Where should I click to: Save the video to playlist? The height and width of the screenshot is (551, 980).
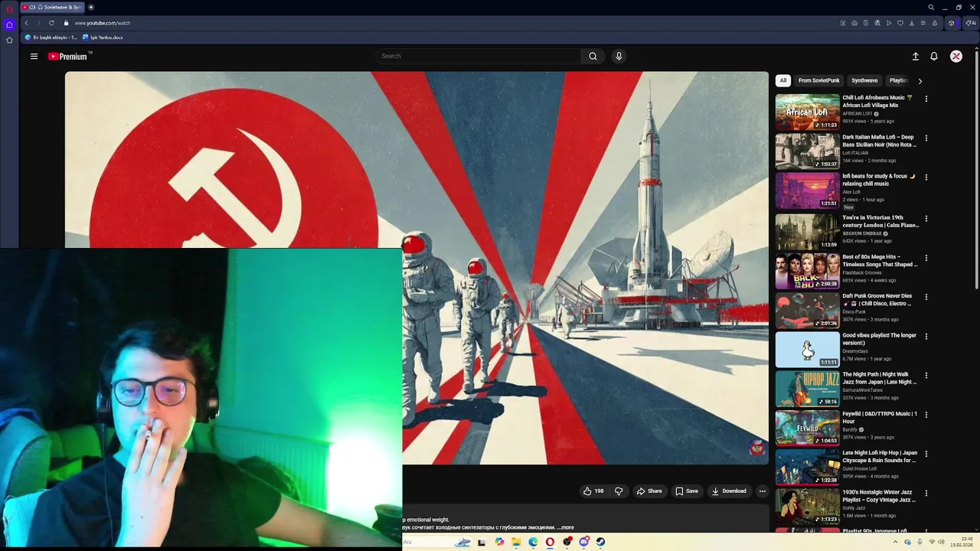[687, 491]
